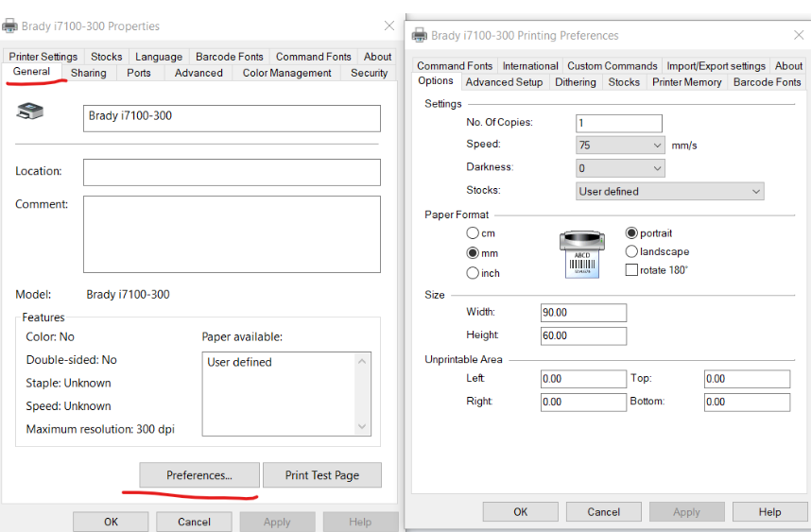Open Barcode Fonts tab in Printing Preferences
Screen dimensions: 811x532
point(767,82)
